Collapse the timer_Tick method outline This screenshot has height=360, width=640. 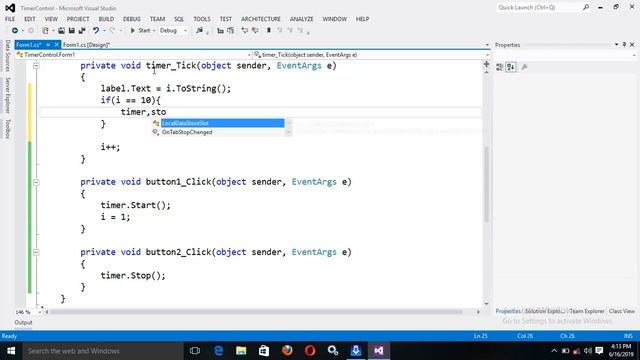36,66
